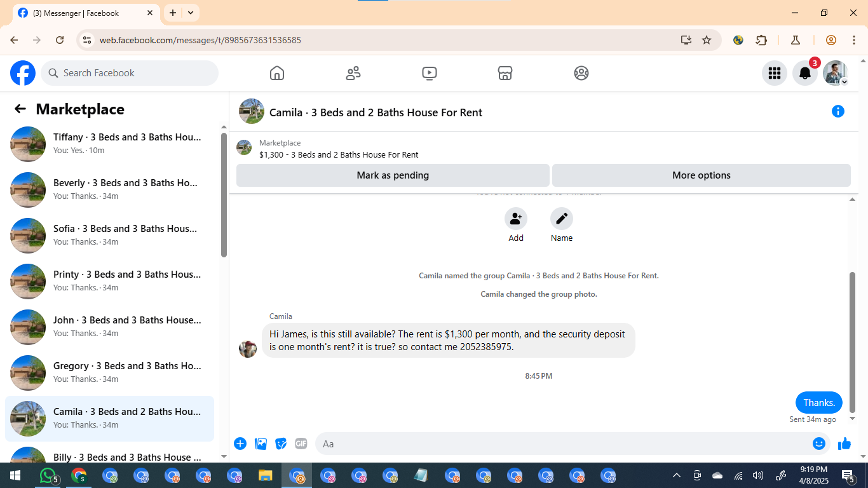
Task: Open the Chrome profile avatar icon
Action: (831, 40)
